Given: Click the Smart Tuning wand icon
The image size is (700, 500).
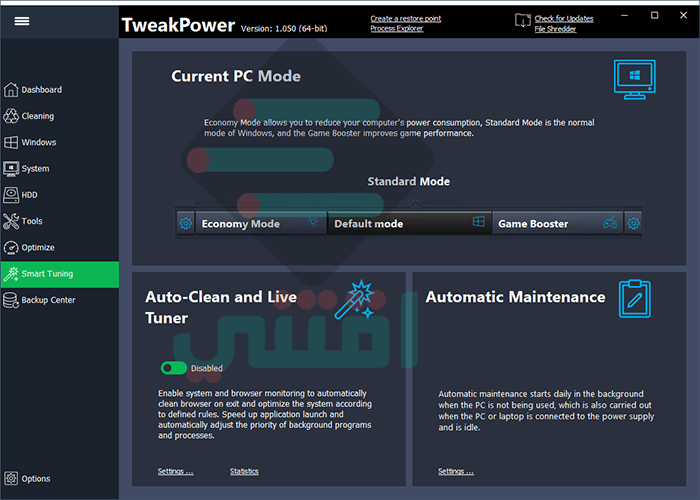Looking at the screenshot, I should (11, 274).
